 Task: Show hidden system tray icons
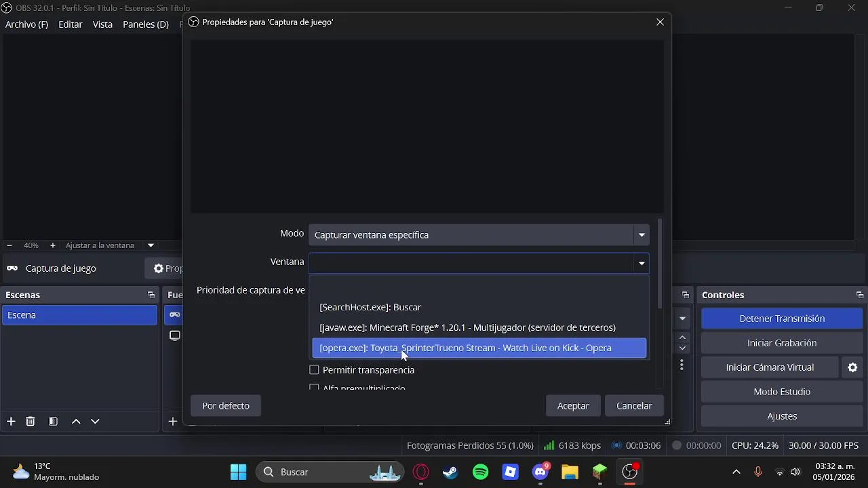coord(736,472)
